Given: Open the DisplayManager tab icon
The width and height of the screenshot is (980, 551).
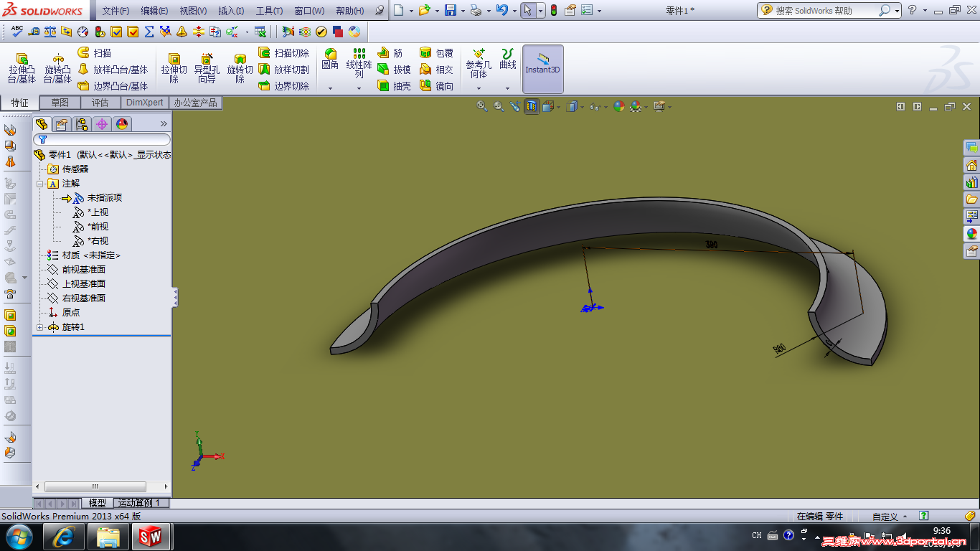Looking at the screenshot, I should click(122, 124).
